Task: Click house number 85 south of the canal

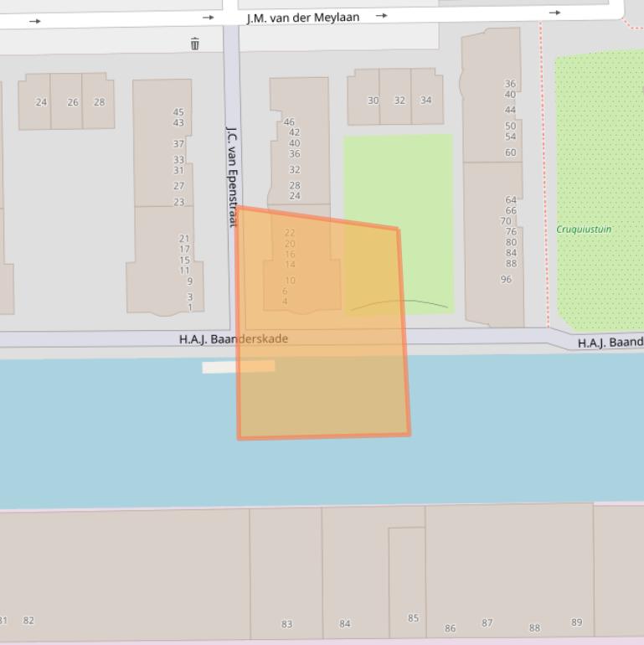Action: coord(413,618)
